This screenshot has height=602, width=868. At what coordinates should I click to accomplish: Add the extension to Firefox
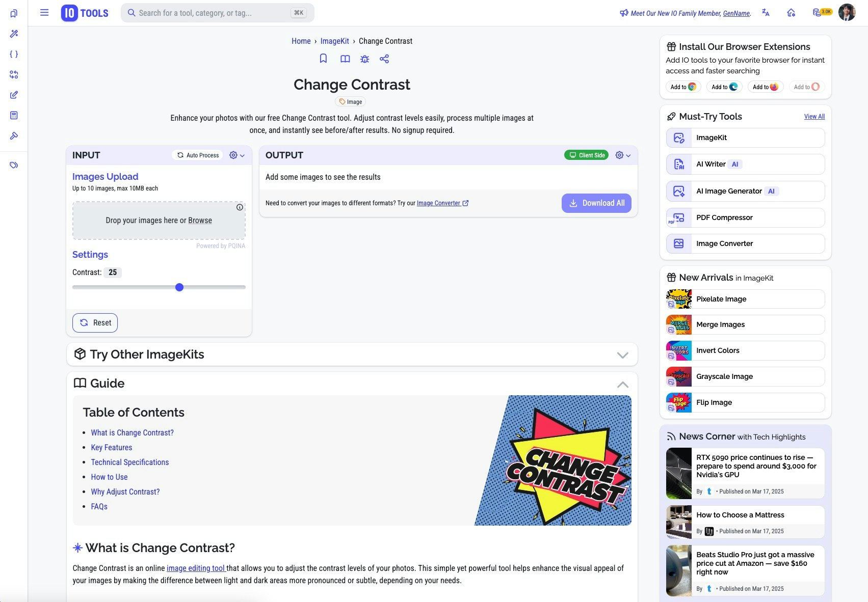point(766,87)
